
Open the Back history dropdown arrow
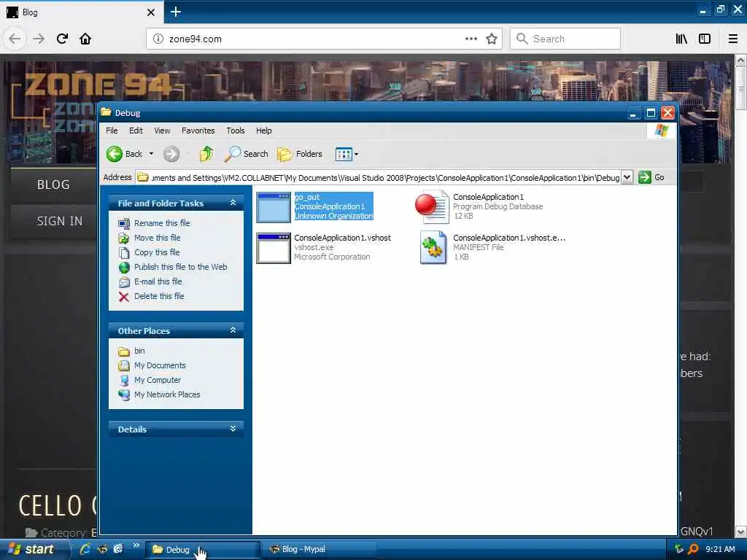(151, 154)
